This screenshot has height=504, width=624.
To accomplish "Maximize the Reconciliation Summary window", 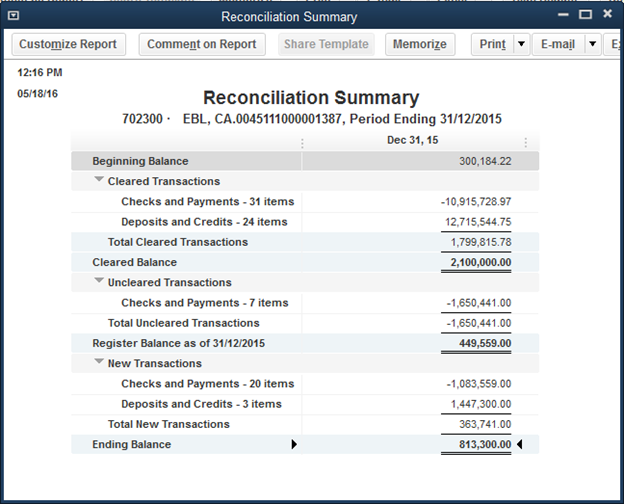I will (585, 14).
